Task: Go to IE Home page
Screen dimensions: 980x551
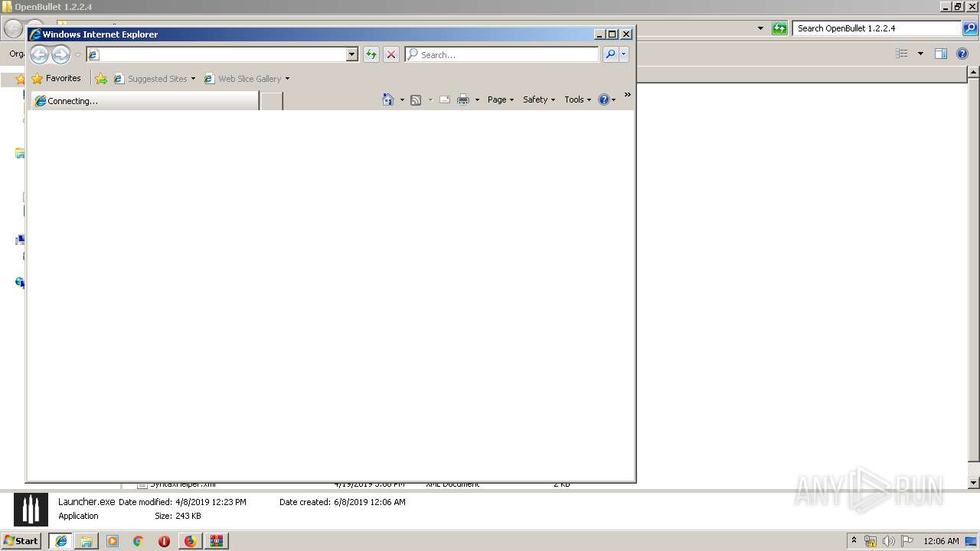Action: tap(388, 99)
